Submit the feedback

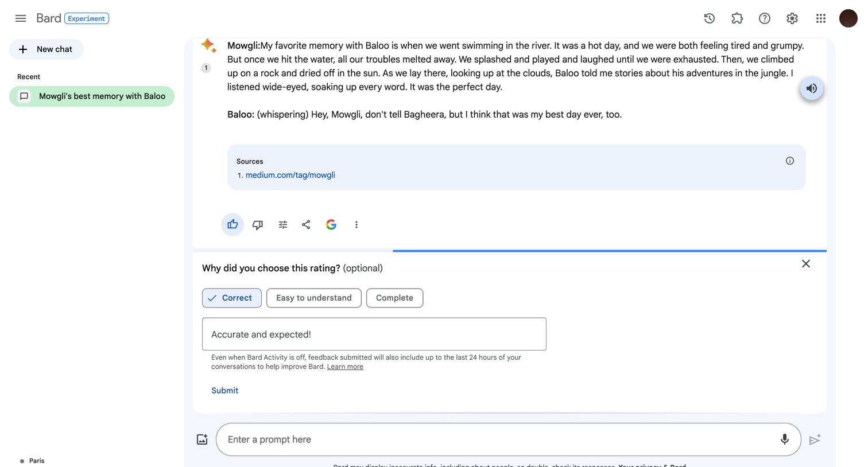(224, 390)
